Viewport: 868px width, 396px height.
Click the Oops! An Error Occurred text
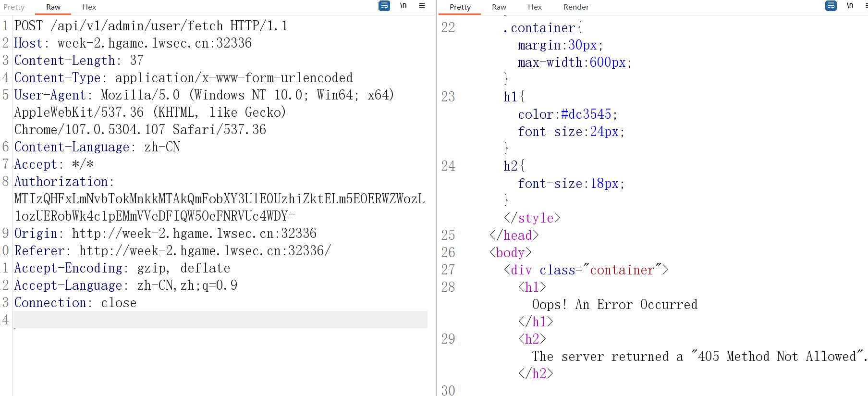[x=614, y=304]
